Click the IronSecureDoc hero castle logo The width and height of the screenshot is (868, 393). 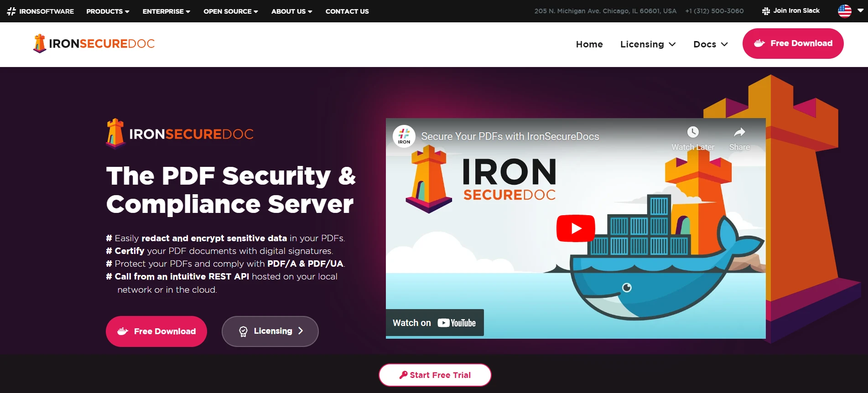115,134
